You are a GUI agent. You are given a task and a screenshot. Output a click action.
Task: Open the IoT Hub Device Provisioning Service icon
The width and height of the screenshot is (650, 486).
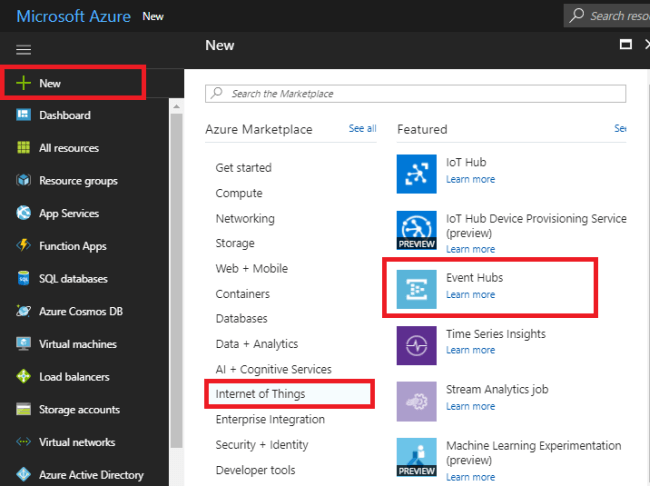tap(416, 230)
